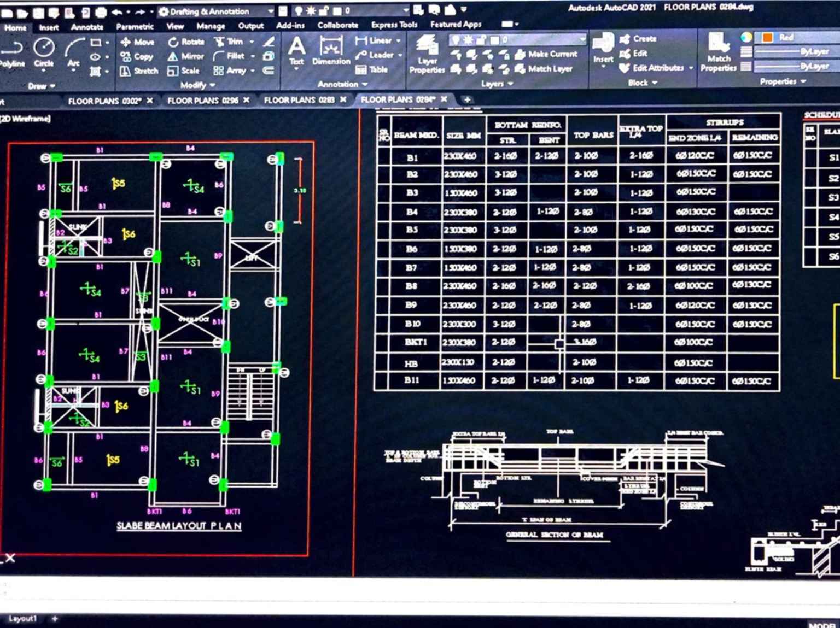Viewport: 840px width, 628px height.
Task: Select the Stretch tool
Action: tap(139, 71)
